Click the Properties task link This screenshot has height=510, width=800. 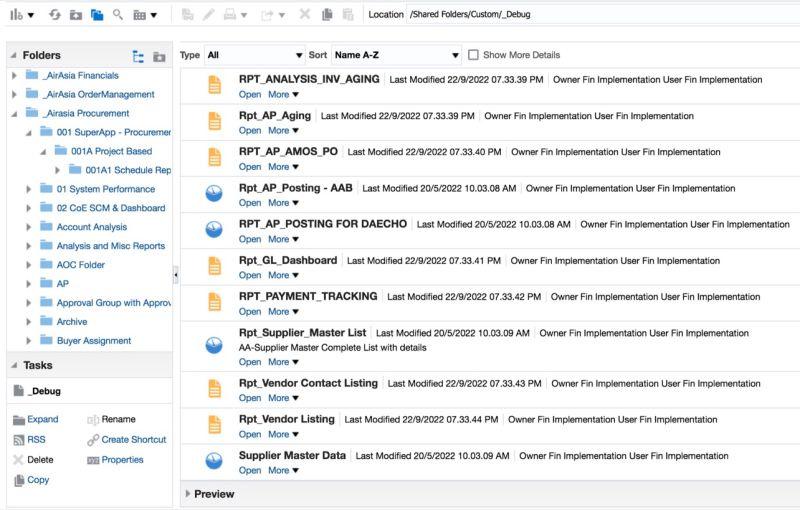tap(122, 460)
